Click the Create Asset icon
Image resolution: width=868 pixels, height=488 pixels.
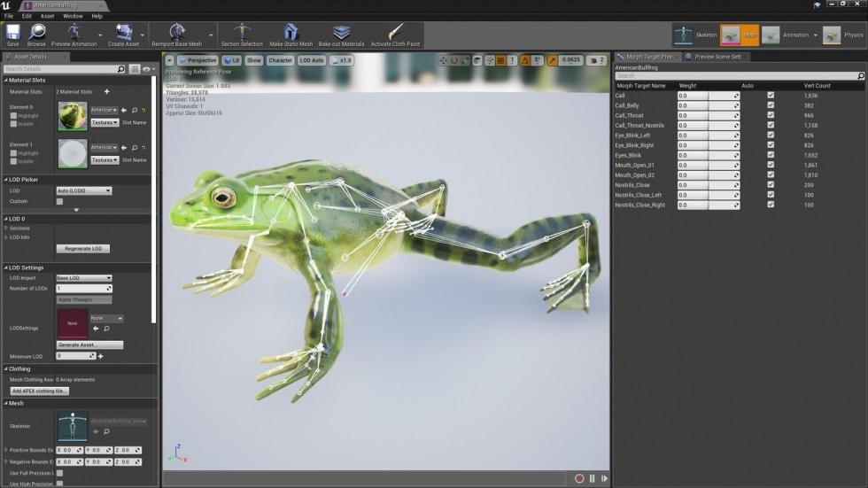[123, 35]
